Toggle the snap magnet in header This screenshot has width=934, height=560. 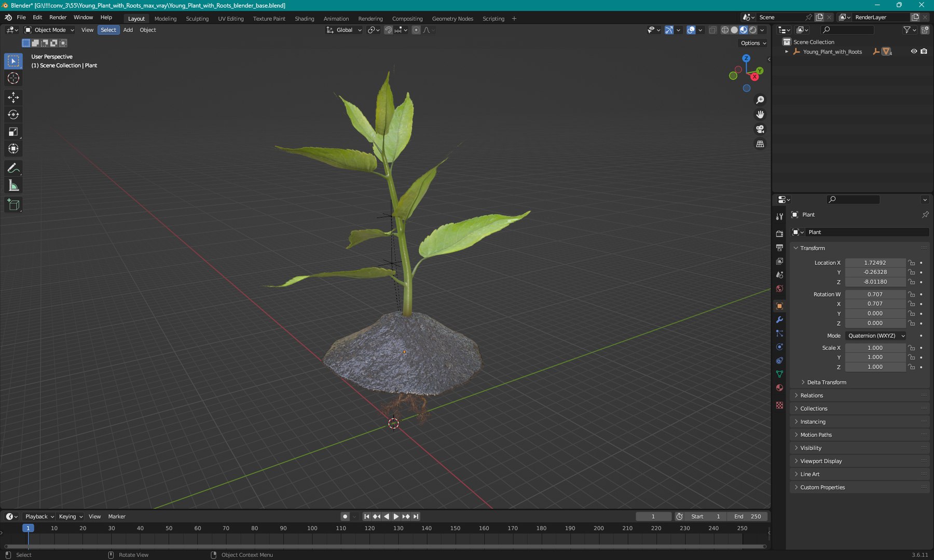[388, 30]
